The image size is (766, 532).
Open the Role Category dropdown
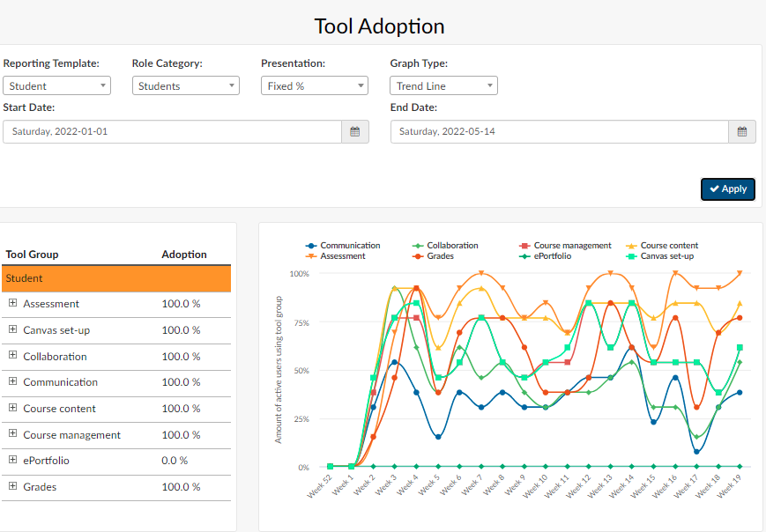(185, 85)
